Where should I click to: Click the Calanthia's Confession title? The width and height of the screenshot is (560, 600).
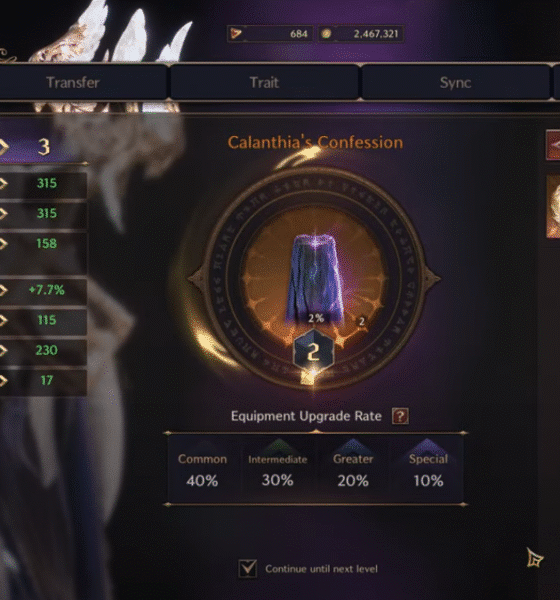click(315, 142)
